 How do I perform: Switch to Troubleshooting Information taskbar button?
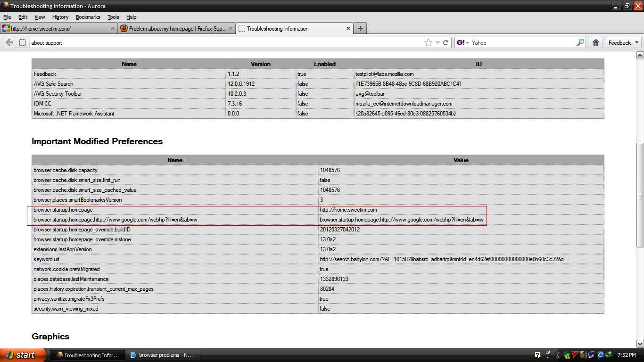88,355
